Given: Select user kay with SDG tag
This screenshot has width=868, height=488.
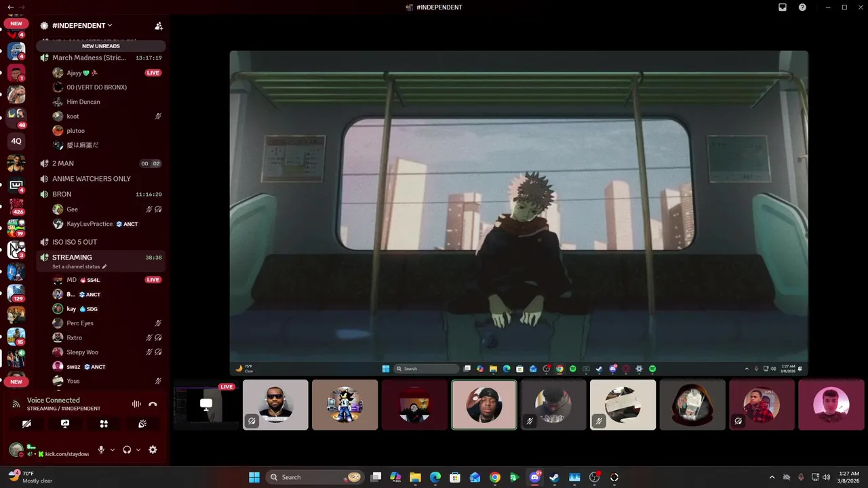Looking at the screenshot, I should [71, 309].
